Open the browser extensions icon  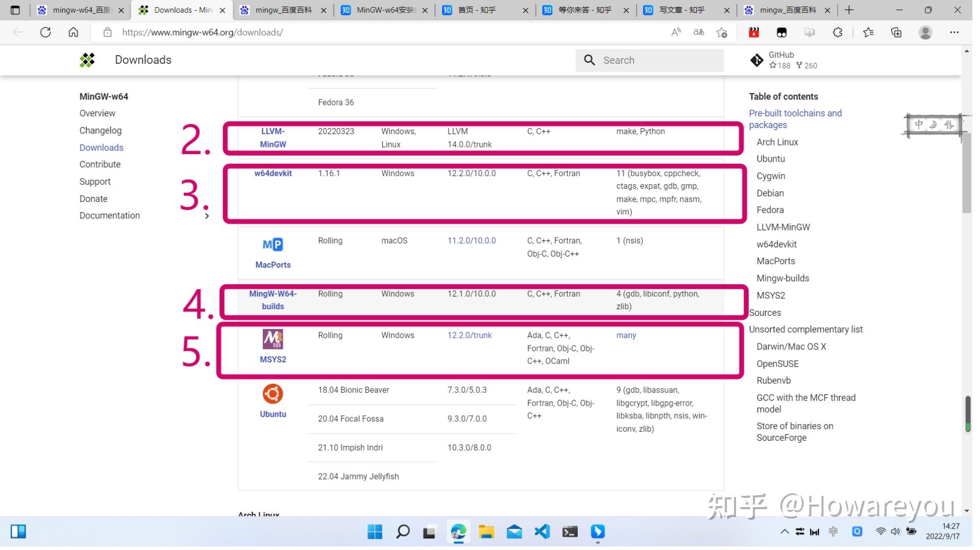tap(838, 32)
